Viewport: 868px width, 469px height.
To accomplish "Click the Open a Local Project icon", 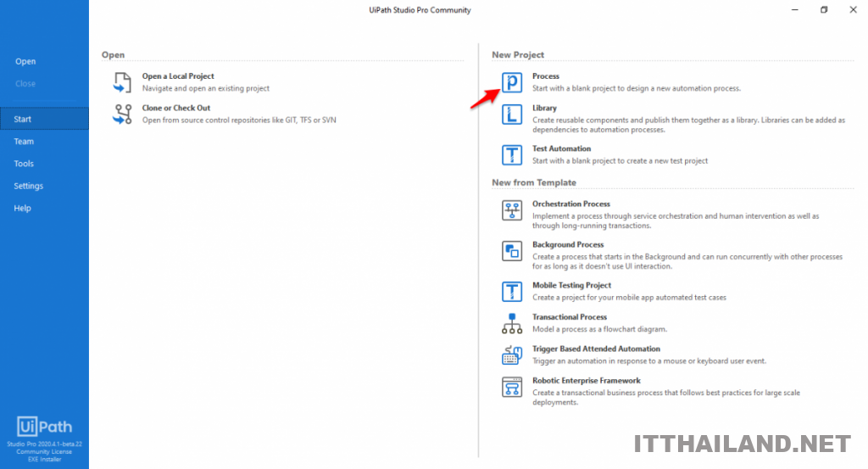I will (122, 82).
